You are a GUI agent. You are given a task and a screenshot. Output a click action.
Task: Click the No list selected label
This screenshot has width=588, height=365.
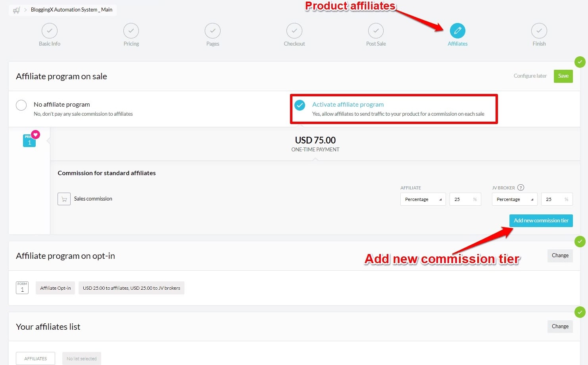coord(82,359)
